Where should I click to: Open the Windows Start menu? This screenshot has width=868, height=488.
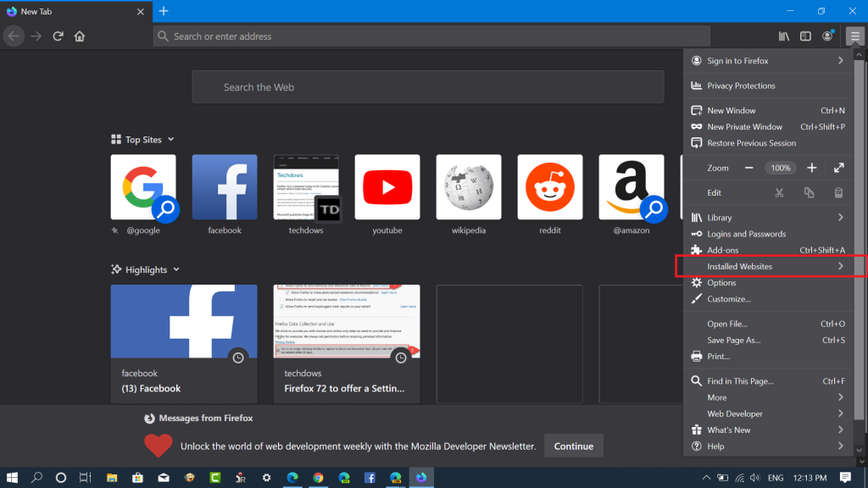12,478
